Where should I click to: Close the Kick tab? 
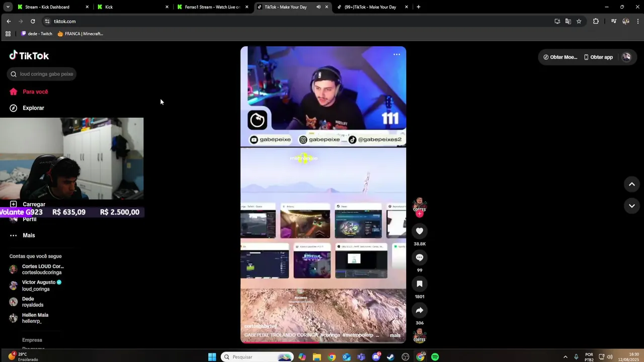click(x=167, y=7)
